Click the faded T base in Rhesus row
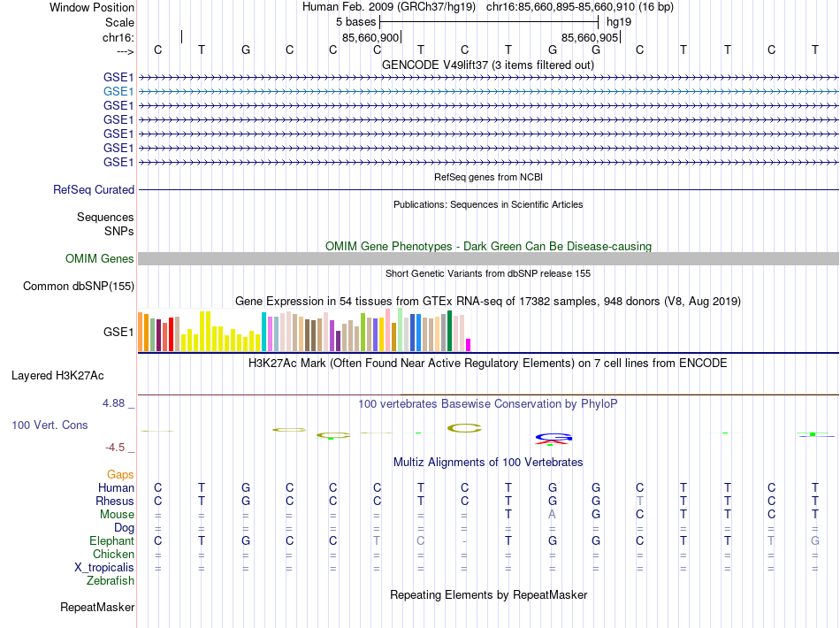Image resolution: width=840 pixels, height=628 pixels. pyautogui.click(x=639, y=501)
